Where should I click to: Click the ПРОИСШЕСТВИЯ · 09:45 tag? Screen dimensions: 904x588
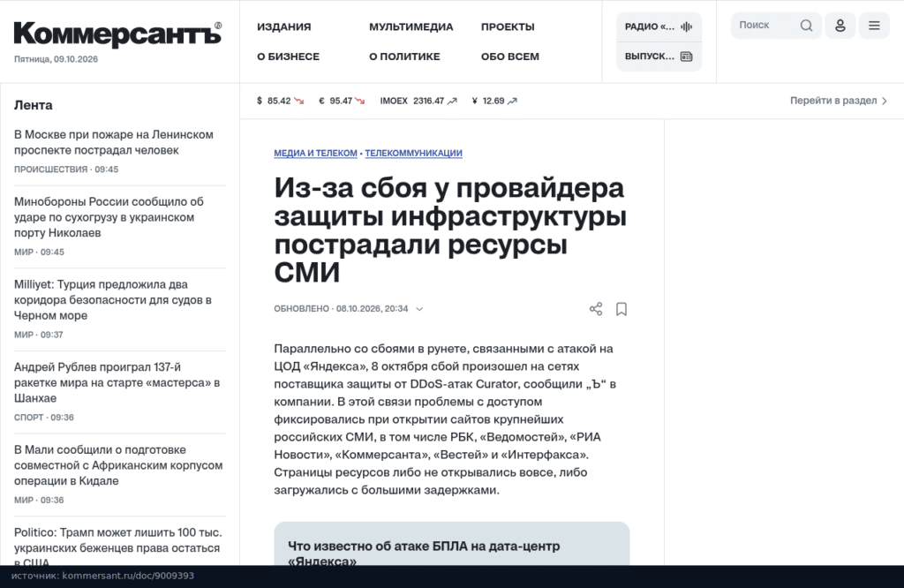click(x=66, y=170)
